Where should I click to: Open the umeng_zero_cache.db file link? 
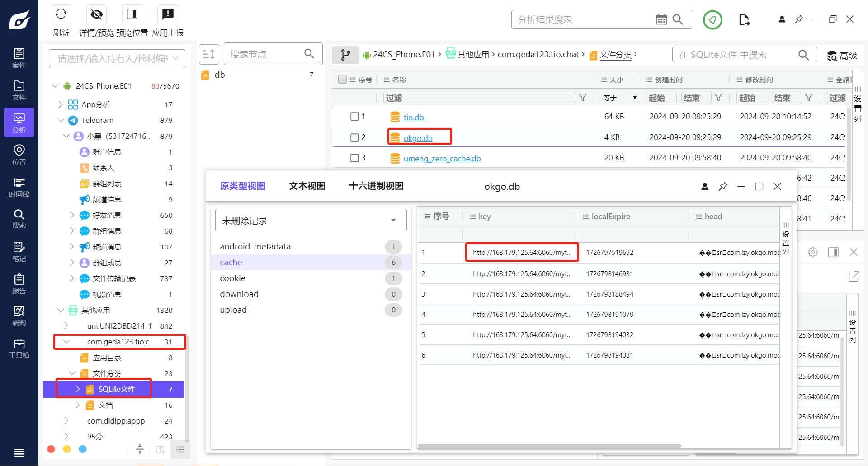(x=442, y=159)
